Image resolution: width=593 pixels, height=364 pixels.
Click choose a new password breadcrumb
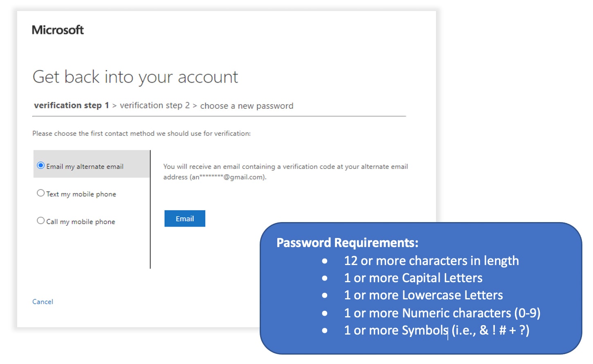coord(247,106)
